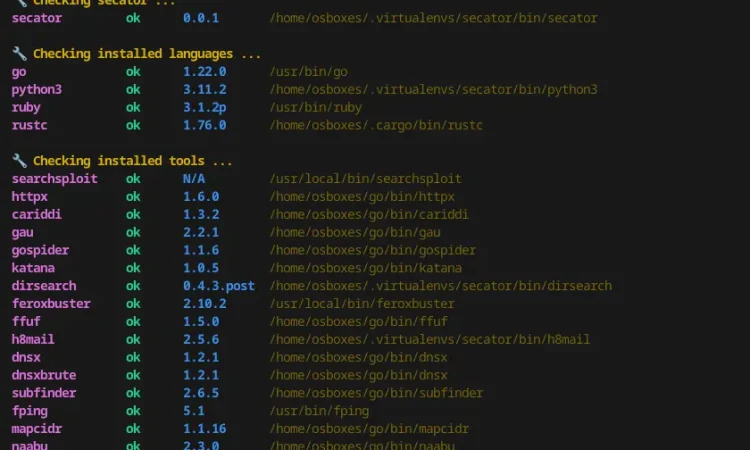Screen dimensions: 750x450
Task: Click the path '/home/osboxes/go/bin/subfinder'
Action: coord(376,393)
